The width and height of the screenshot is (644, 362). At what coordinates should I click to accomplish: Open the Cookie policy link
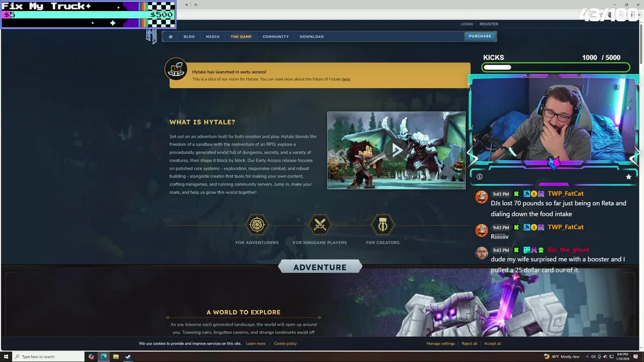285,343
